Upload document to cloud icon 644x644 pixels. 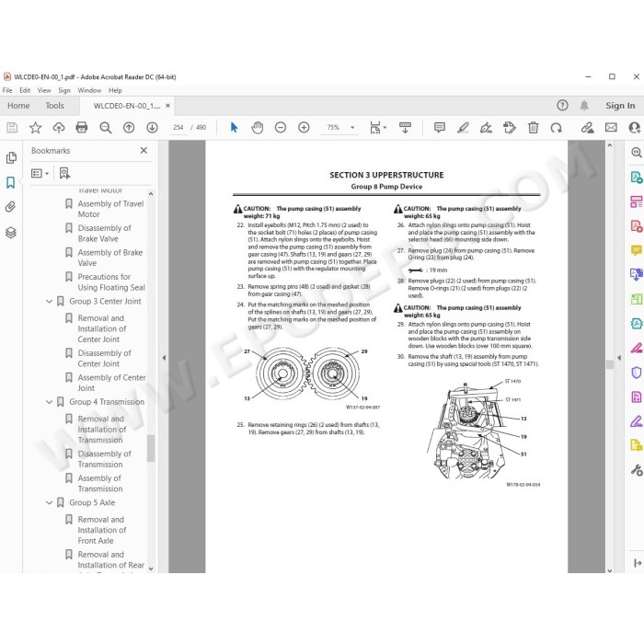(x=59, y=128)
